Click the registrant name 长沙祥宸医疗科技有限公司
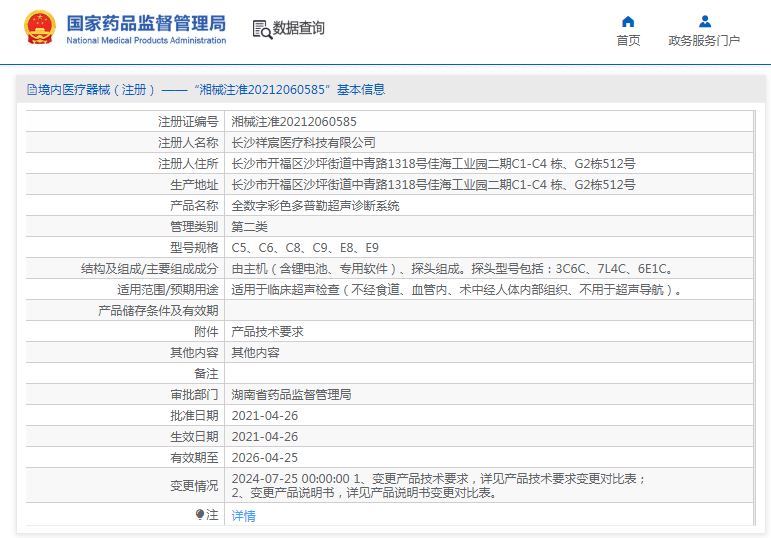Viewport: 771px width, 538px height. coord(304,142)
